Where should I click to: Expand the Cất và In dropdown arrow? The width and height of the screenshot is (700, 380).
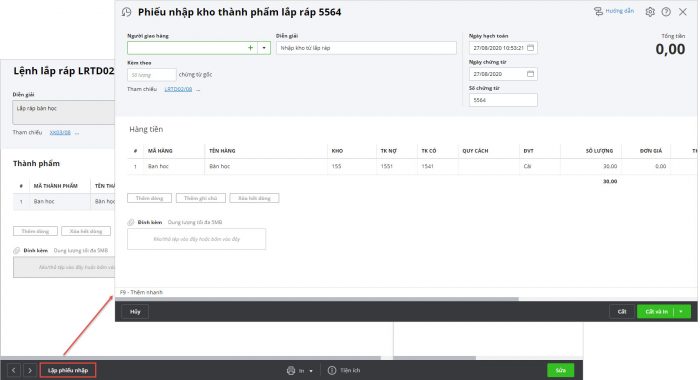click(681, 312)
